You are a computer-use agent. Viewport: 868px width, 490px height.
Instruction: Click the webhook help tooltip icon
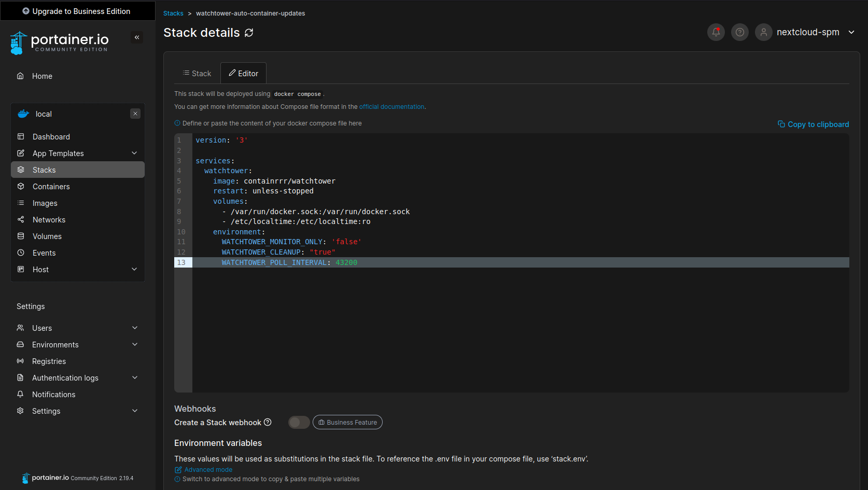tap(268, 422)
